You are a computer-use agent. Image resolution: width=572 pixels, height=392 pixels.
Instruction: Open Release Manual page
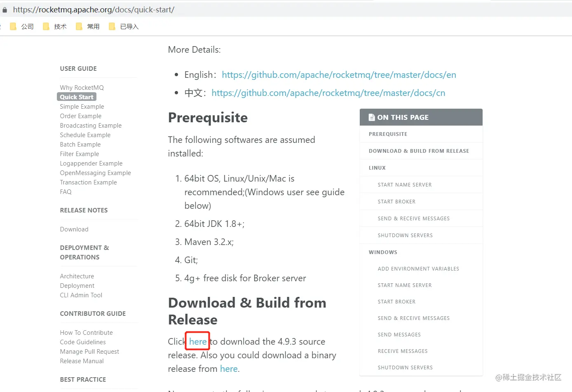coord(82,361)
